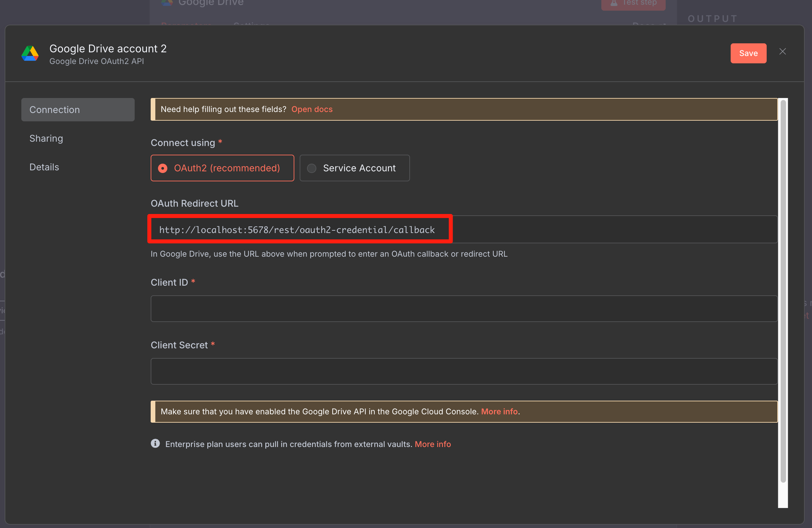
Task: Open More info link about external vaults
Action: tap(433, 444)
